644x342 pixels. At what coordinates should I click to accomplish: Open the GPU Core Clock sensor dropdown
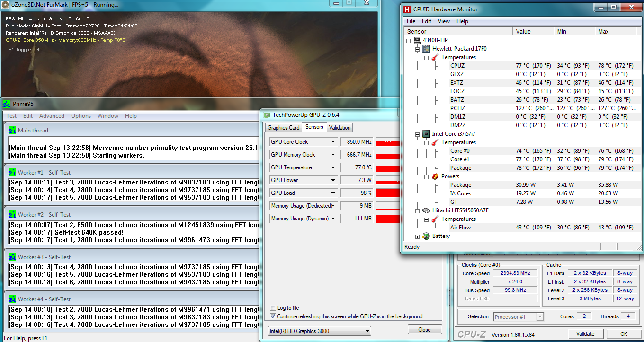pyautogui.click(x=333, y=142)
